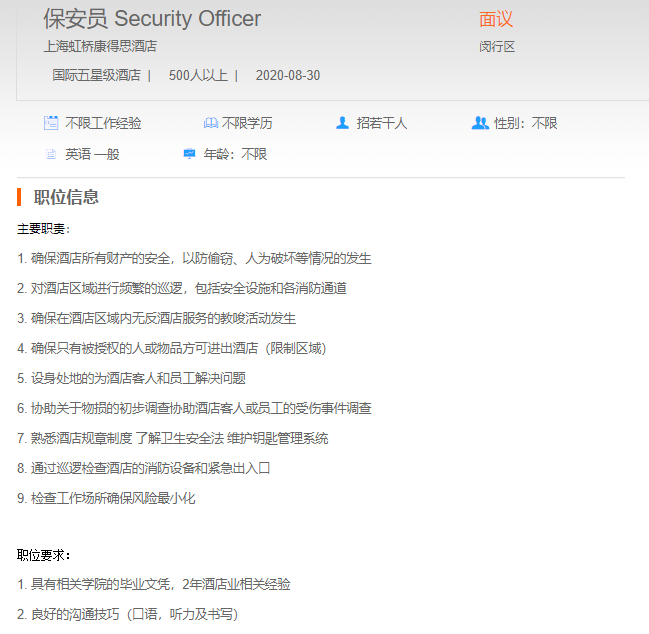Click the 性别：不限 gender text
Screen dimensions: 649x634
tap(525, 123)
